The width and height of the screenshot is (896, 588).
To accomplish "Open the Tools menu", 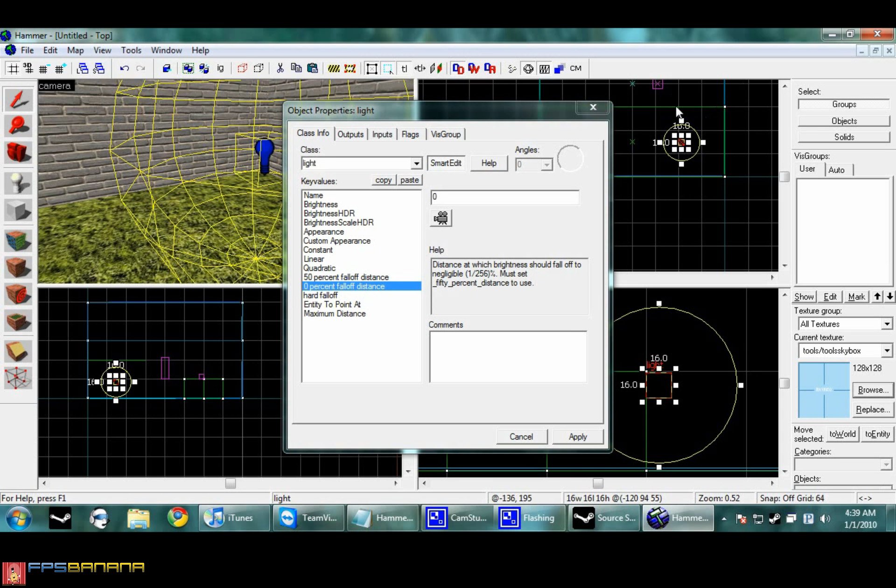I will (131, 50).
